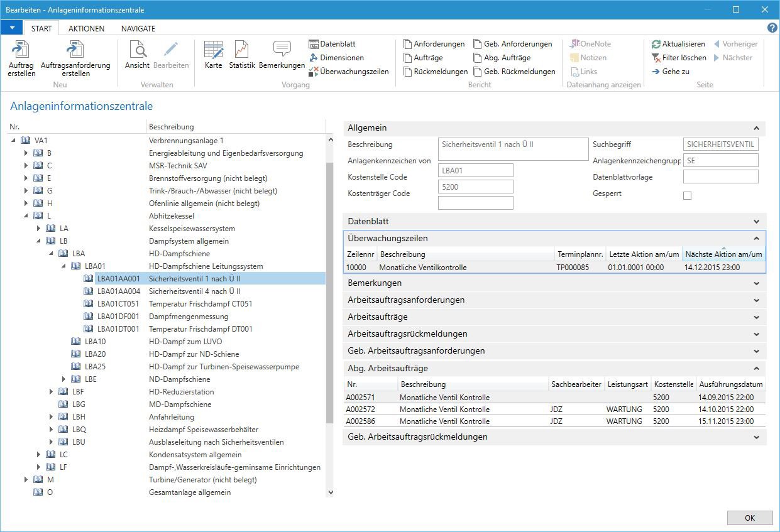Open Bemerkungen from the ribbon
The width and height of the screenshot is (780, 532).
(282, 50)
